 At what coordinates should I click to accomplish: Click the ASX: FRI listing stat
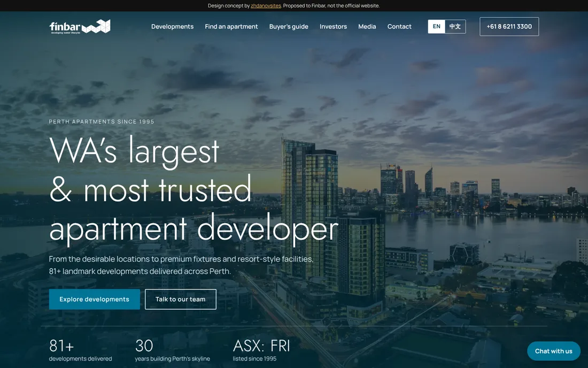262,350
